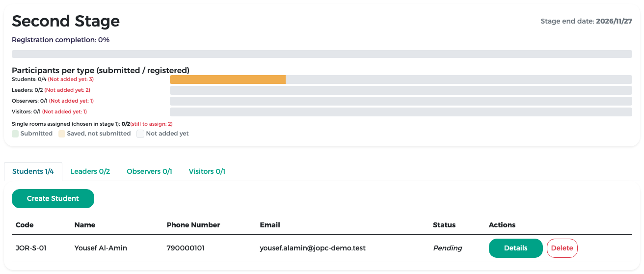
Task: Click the Observers progress bar
Action: [x=401, y=101]
